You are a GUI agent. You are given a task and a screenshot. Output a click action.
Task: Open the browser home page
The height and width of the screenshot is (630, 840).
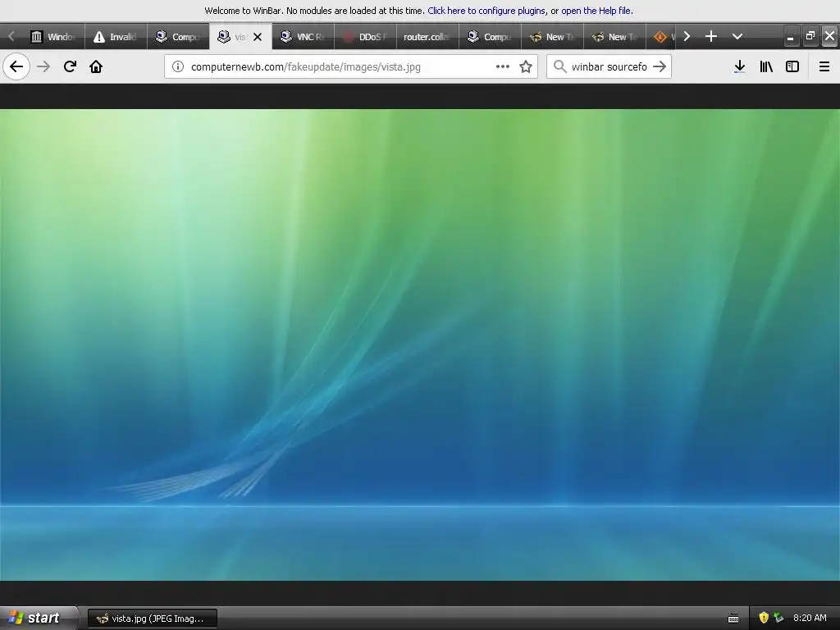(x=96, y=66)
